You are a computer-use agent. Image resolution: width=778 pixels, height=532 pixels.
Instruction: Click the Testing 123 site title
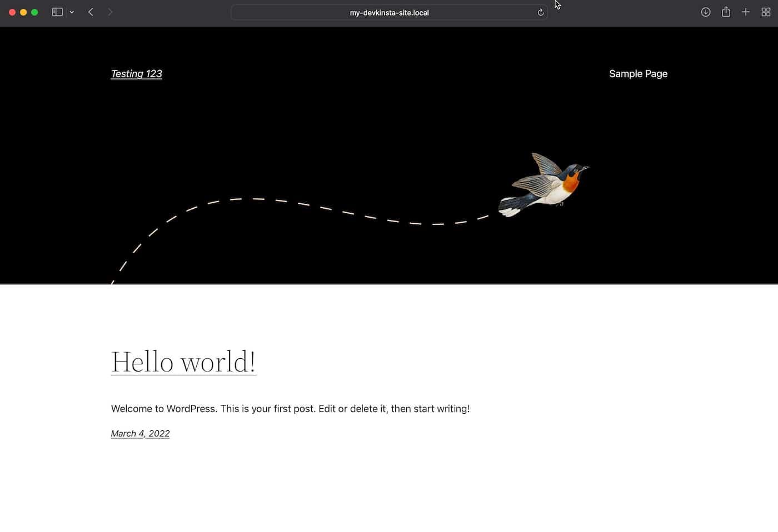coord(136,74)
